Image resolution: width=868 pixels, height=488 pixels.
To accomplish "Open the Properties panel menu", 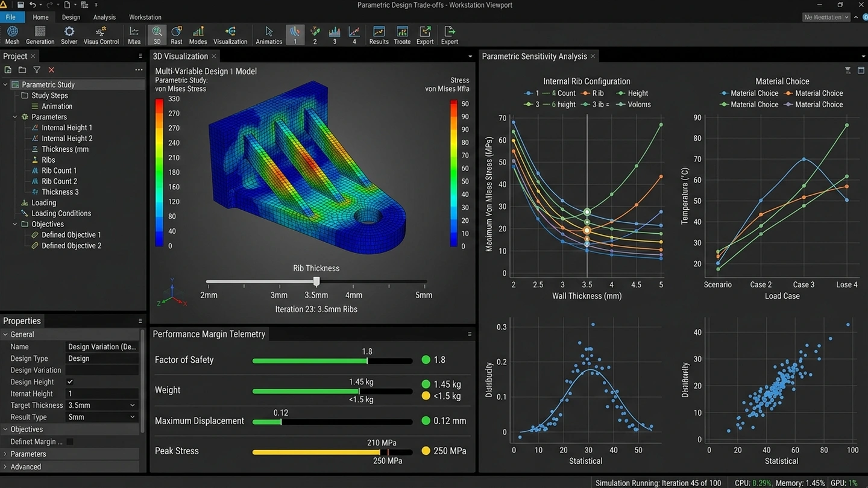I will pyautogui.click(x=140, y=321).
